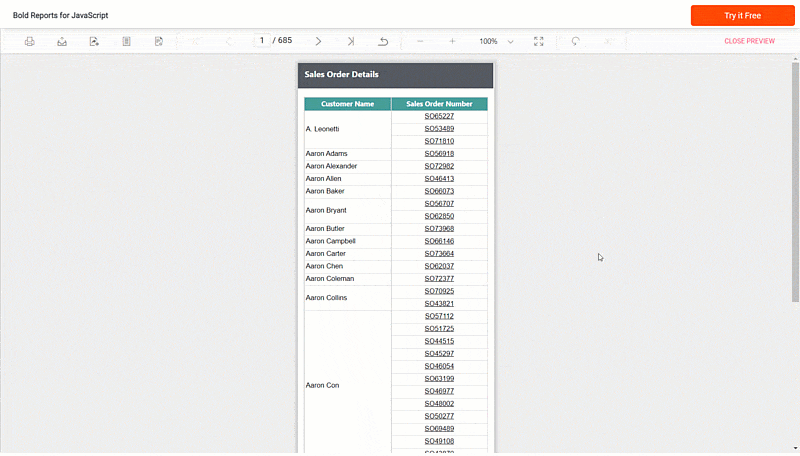Click the Try it Free button
The image size is (800, 456).
tap(742, 16)
